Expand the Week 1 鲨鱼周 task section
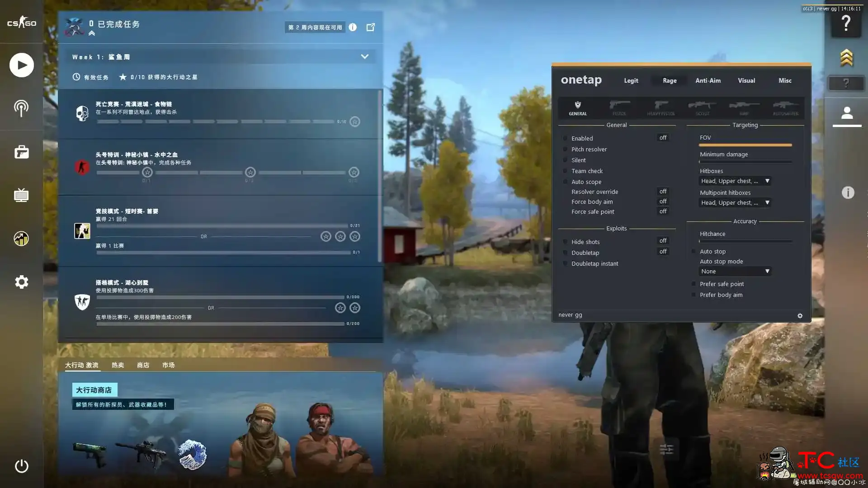This screenshot has width=868, height=488. 365,56
